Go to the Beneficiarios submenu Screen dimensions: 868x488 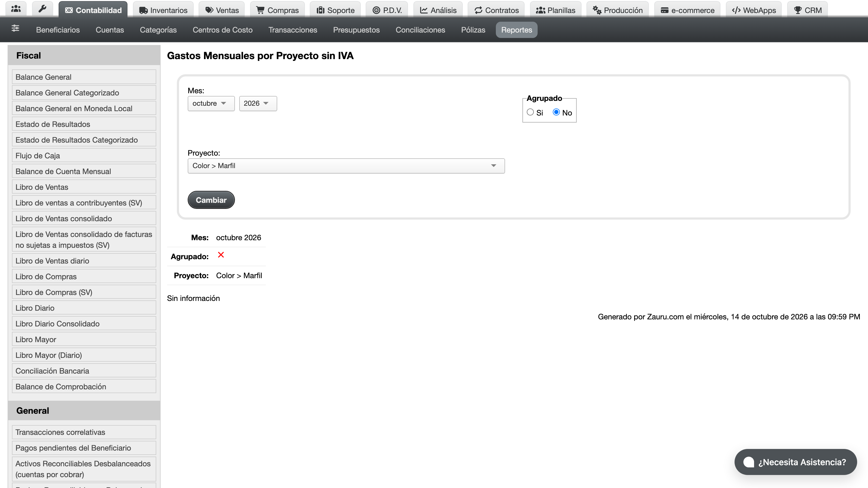coord(58,30)
